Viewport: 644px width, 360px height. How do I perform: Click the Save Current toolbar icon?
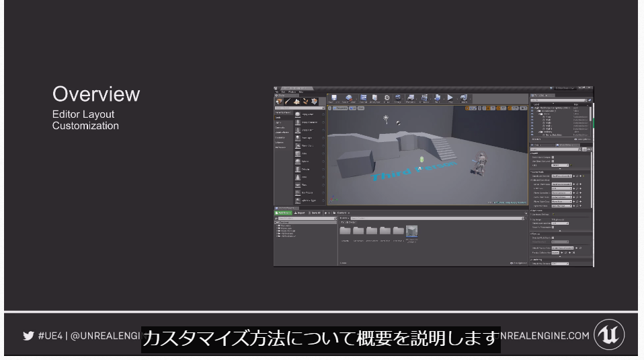pos(334,98)
